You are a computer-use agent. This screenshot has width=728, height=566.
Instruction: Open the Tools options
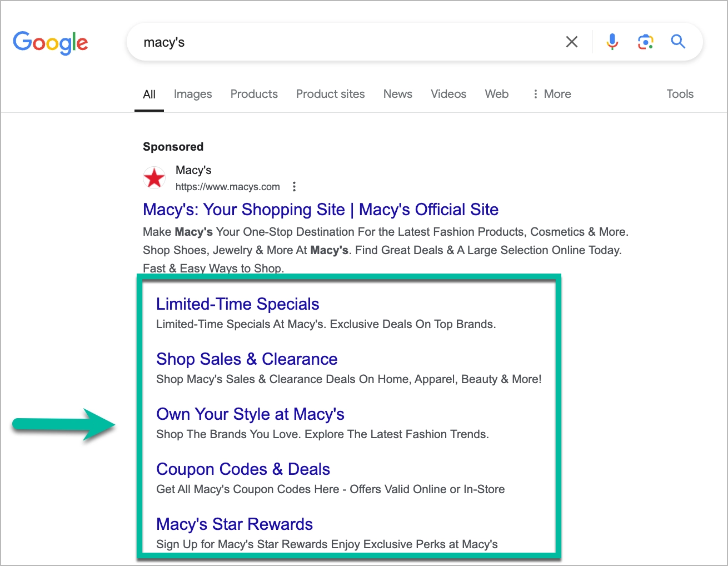pos(680,94)
